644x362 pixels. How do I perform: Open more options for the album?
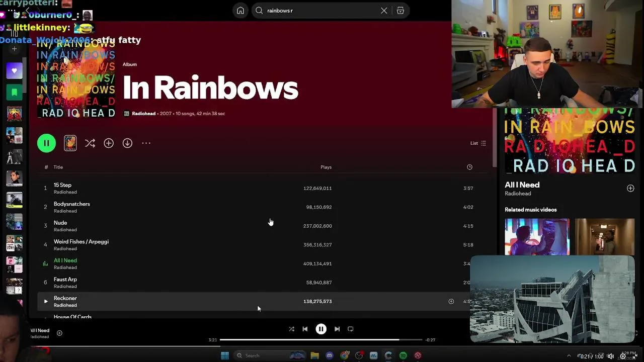coord(146,143)
